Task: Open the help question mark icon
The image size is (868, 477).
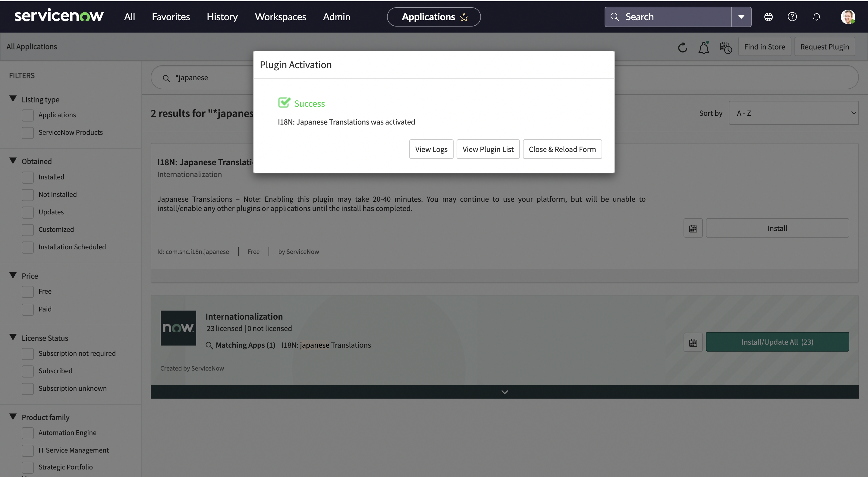Action: pyautogui.click(x=792, y=17)
